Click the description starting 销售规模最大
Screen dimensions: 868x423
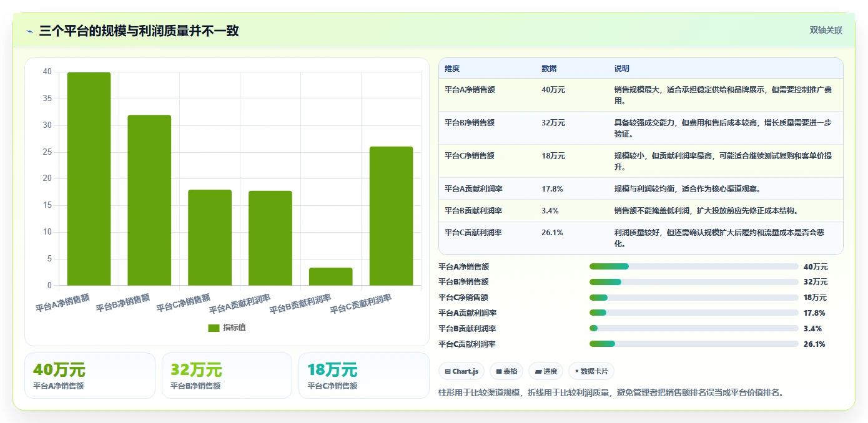[723, 95]
